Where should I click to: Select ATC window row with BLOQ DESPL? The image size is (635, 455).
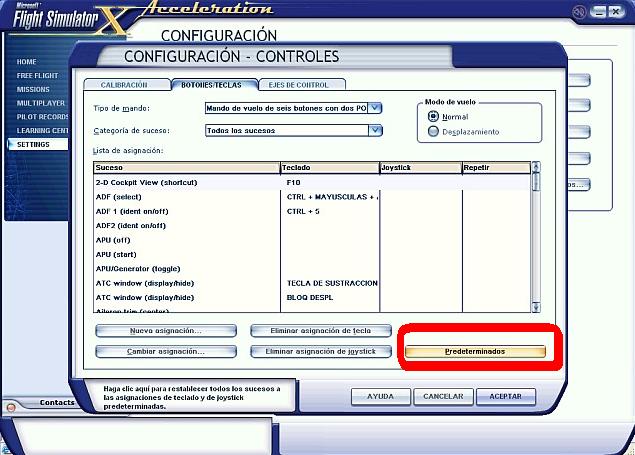tap(312, 298)
